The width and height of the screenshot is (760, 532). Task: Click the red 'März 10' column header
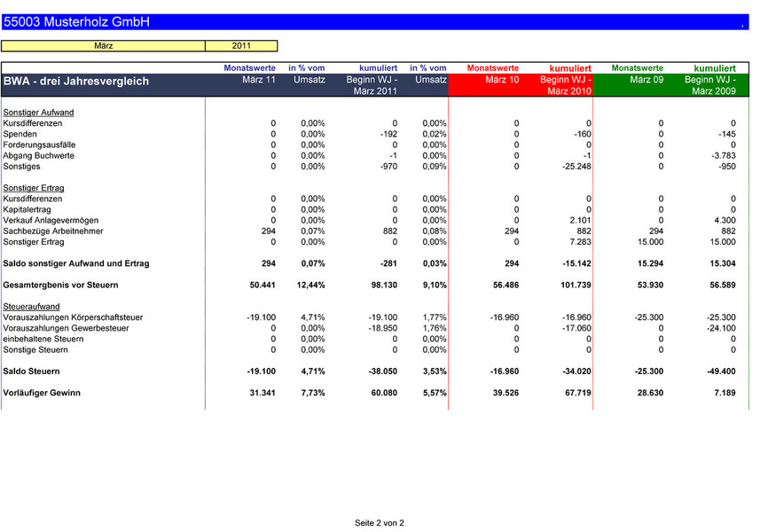tap(502, 80)
